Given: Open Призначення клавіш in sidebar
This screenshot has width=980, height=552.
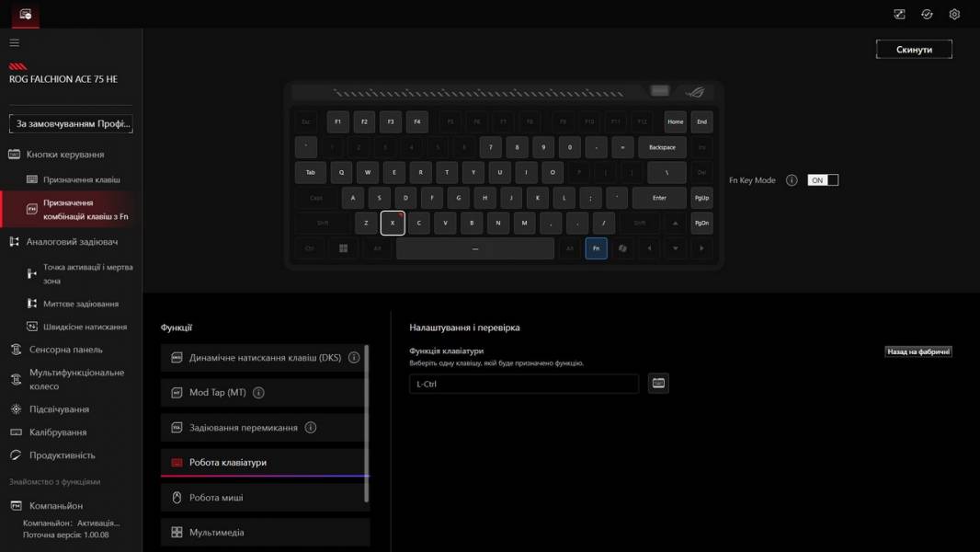Looking at the screenshot, I should pos(81,179).
